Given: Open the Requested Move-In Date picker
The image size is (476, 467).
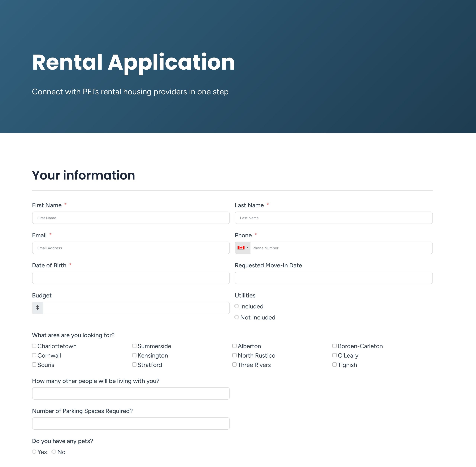Looking at the screenshot, I should [333, 278].
